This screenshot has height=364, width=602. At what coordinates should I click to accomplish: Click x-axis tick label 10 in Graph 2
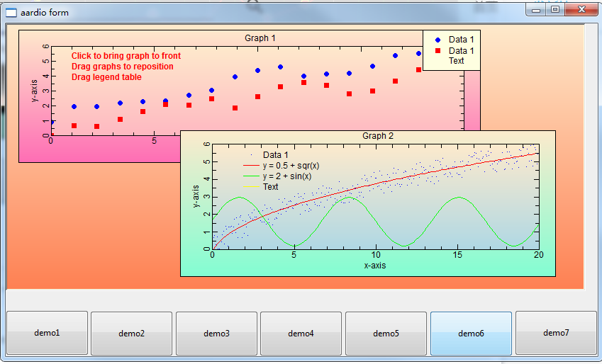376,255
